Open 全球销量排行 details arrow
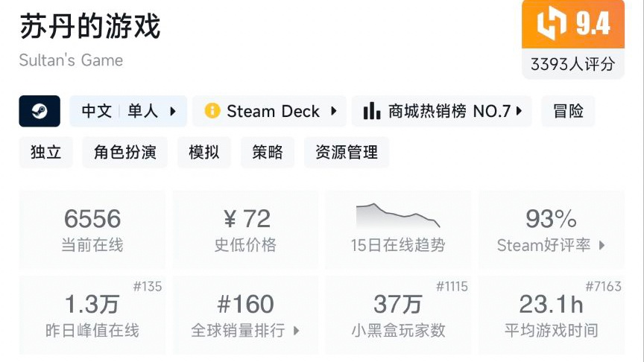This screenshot has height=362, width=644. [297, 331]
